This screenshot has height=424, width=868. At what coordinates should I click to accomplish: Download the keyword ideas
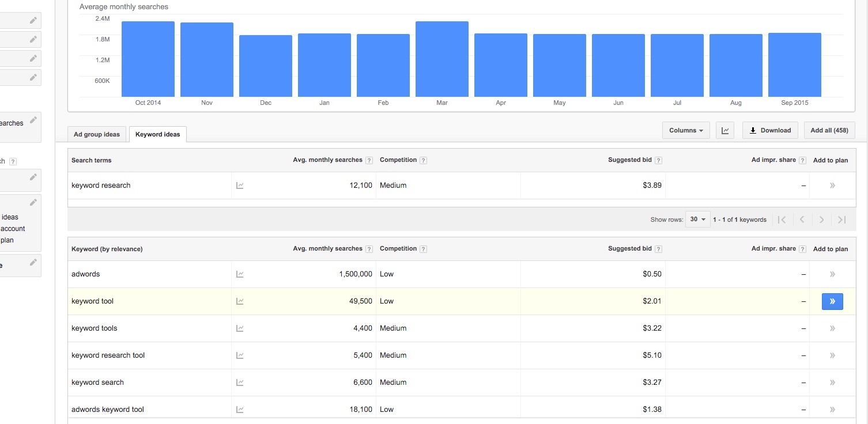[770, 130]
